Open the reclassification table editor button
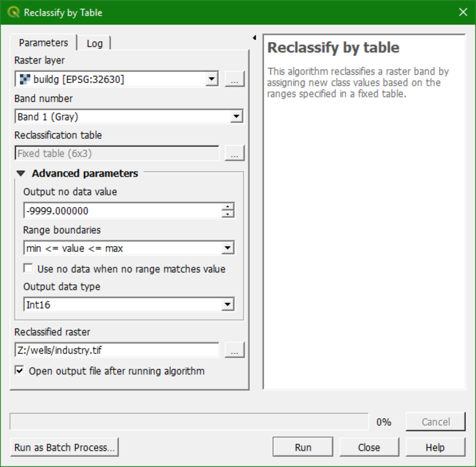The height and width of the screenshot is (467, 476). [234, 153]
